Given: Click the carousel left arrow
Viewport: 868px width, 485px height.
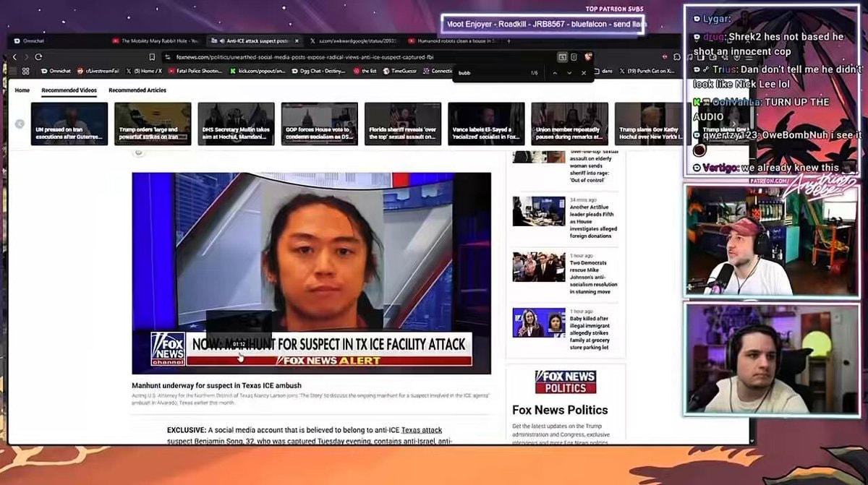Looking at the screenshot, I should click(x=20, y=124).
